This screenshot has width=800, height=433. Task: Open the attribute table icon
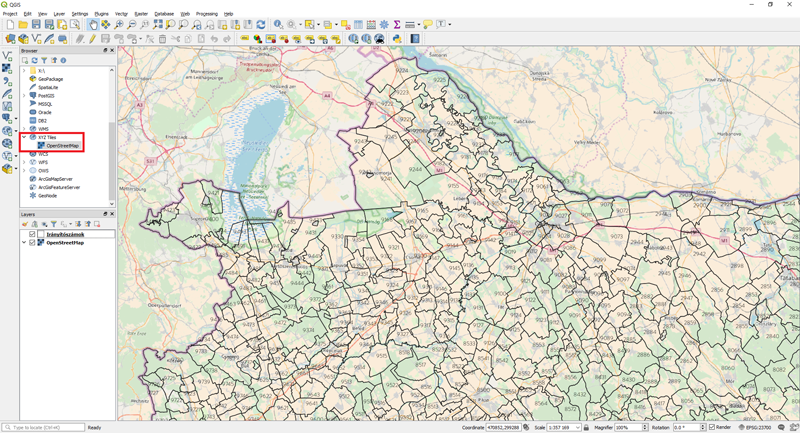(x=359, y=24)
